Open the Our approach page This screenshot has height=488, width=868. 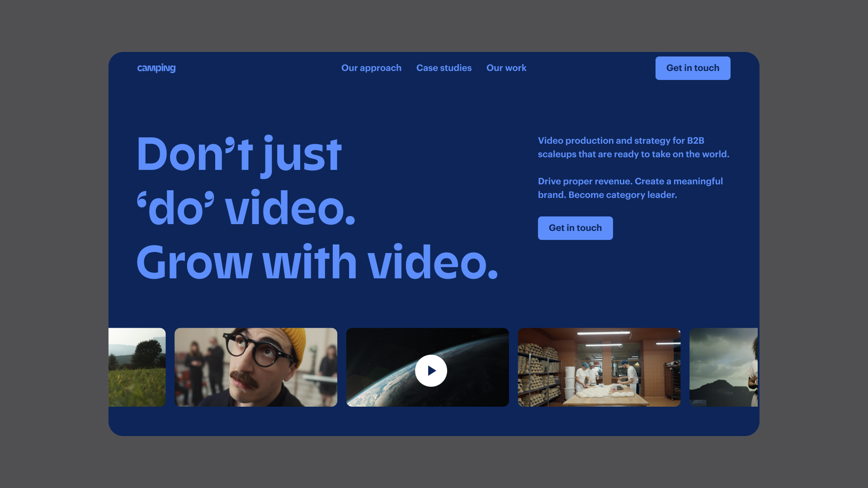[x=371, y=68]
